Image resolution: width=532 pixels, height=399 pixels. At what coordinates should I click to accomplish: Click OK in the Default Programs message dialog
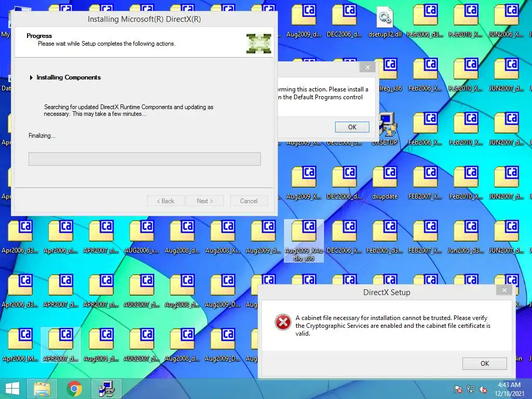pos(352,127)
